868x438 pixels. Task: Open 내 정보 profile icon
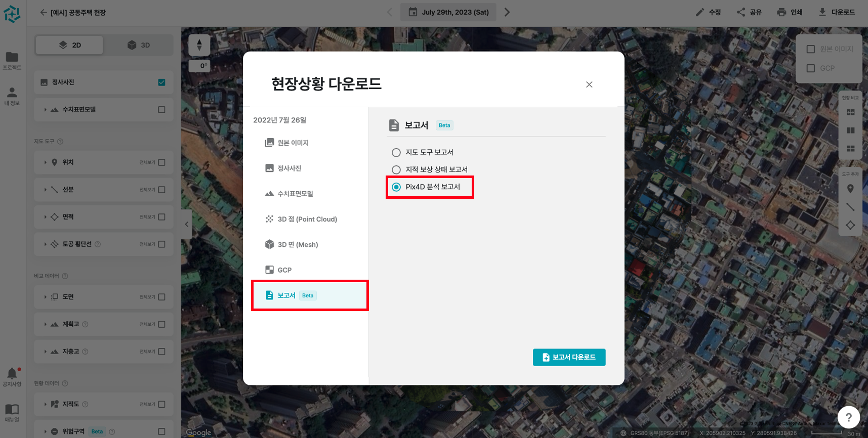coord(12,93)
